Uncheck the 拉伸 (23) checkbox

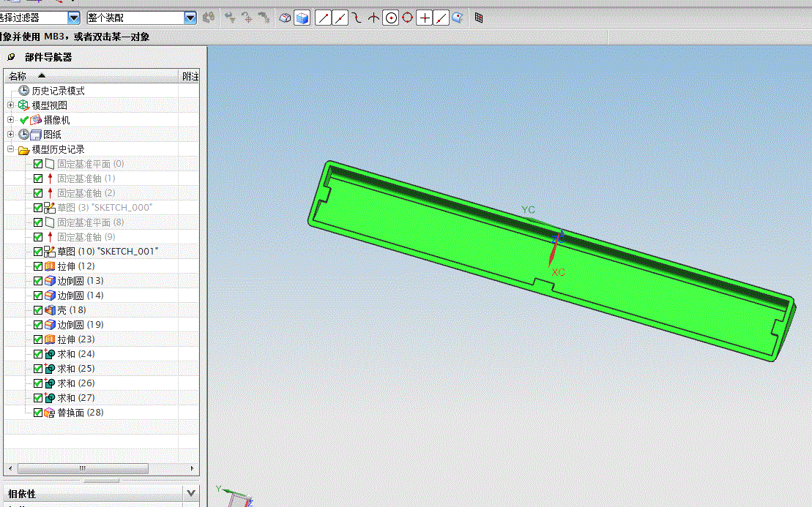pos(38,339)
